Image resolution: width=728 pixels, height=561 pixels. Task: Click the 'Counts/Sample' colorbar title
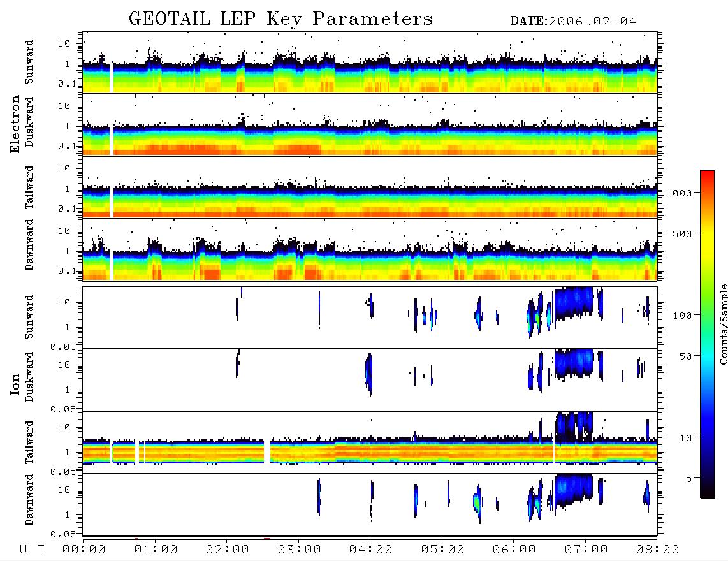(x=723, y=324)
